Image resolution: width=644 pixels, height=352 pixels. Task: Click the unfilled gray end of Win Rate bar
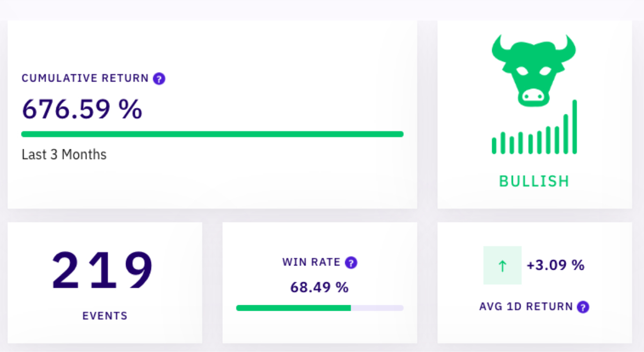coord(377,308)
